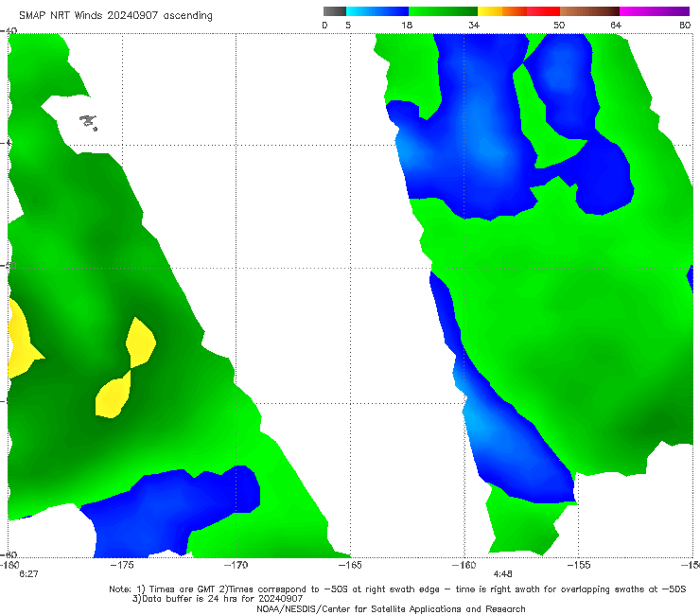The image size is (700, 615).
Task: Click the gray 0-5 segment of the color bar
Action: (335, 11)
